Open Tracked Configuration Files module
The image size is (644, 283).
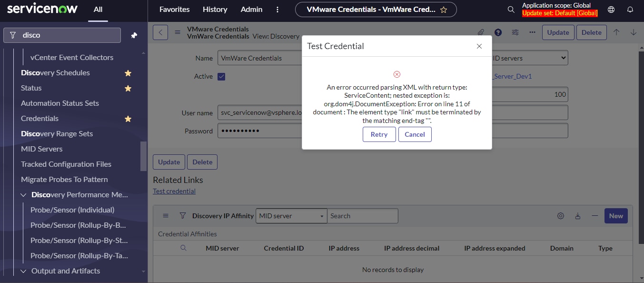[x=66, y=164]
